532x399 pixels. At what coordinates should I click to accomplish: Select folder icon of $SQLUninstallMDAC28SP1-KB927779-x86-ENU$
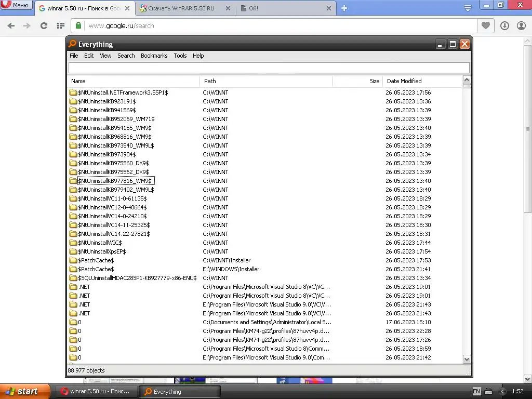click(x=73, y=277)
